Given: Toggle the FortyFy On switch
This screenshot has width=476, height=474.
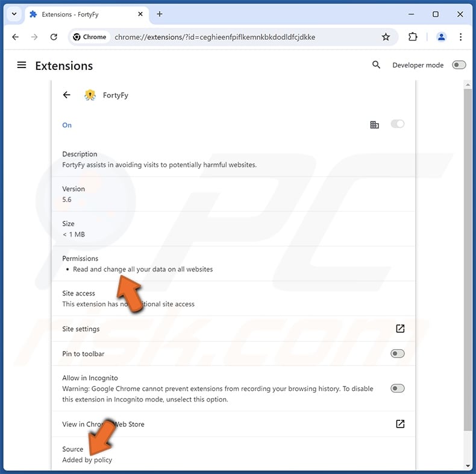Looking at the screenshot, I should click(398, 124).
